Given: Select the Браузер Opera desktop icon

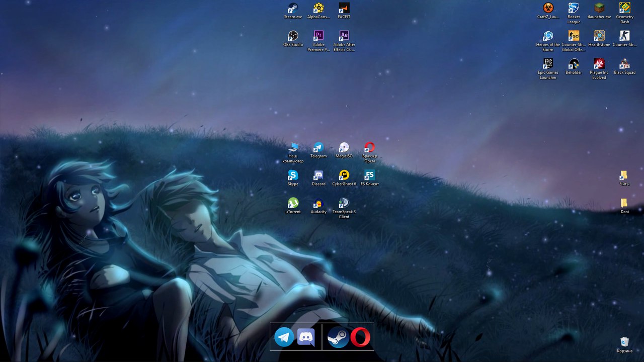Looking at the screenshot, I should [370, 152].
